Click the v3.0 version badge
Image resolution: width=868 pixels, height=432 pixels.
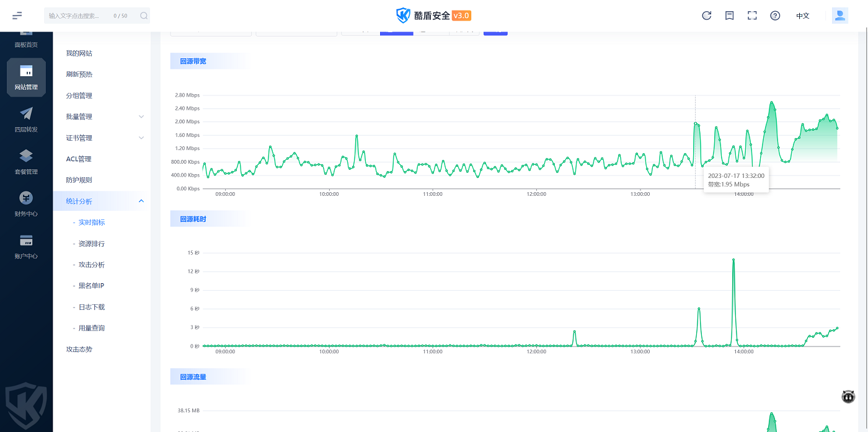[462, 15]
